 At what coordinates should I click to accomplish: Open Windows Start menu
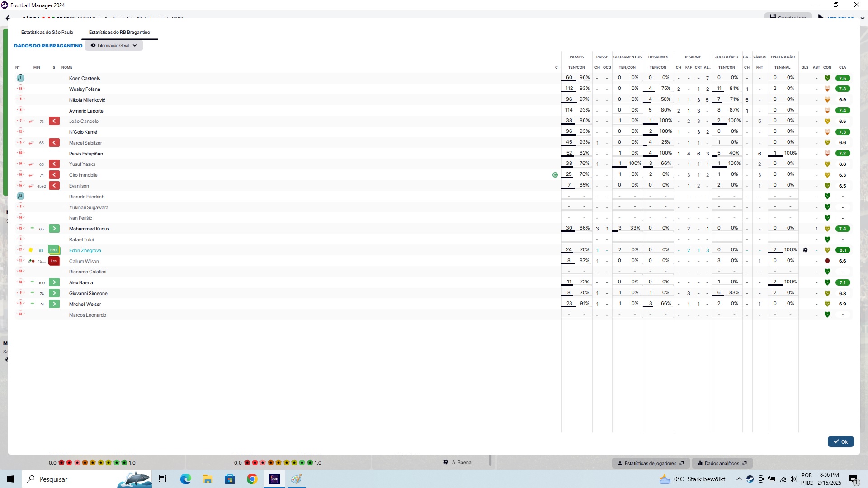[11, 479]
